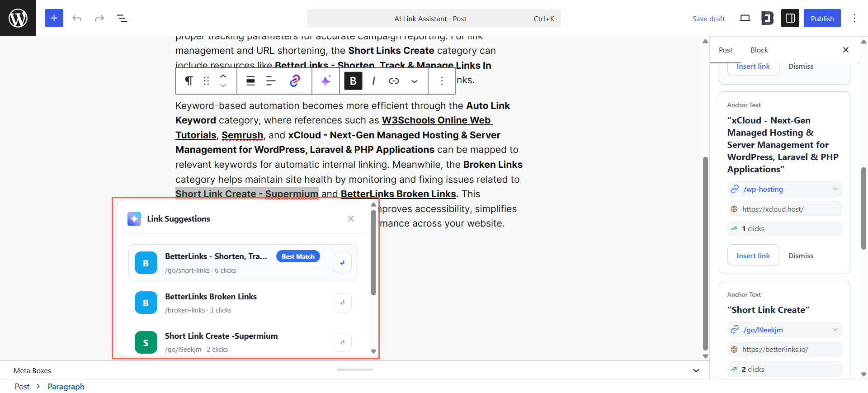Select the Paragraph breadcrumb
Screen dimensions: 868x393
tap(66, 387)
